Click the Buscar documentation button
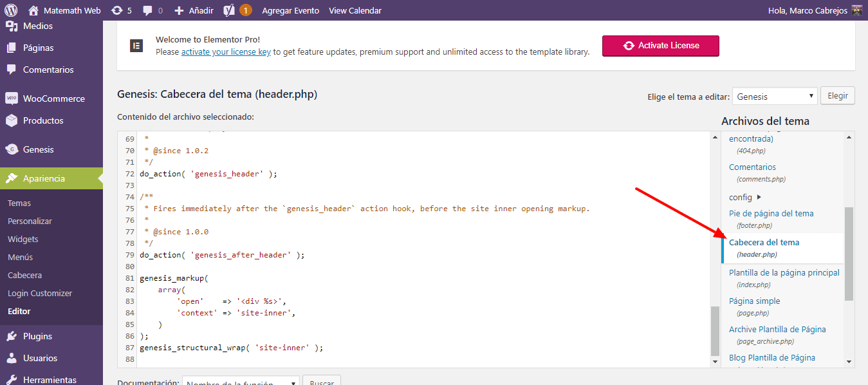The height and width of the screenshot is (385, 868). 322,380
